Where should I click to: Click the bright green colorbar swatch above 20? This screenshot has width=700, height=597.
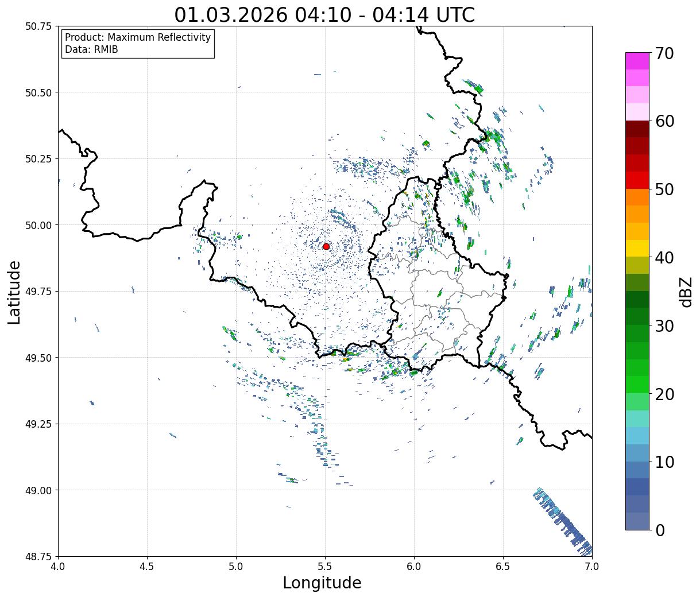coord(637,385)
